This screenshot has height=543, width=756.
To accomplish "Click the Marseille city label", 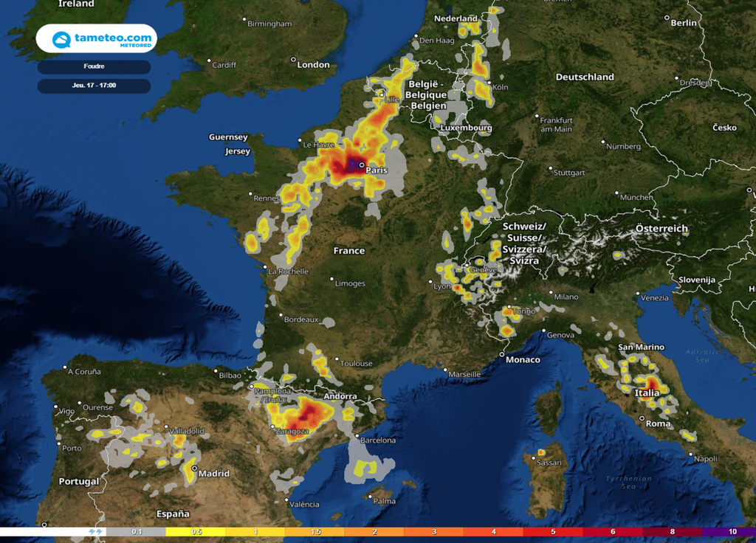I will click(465, 374).
